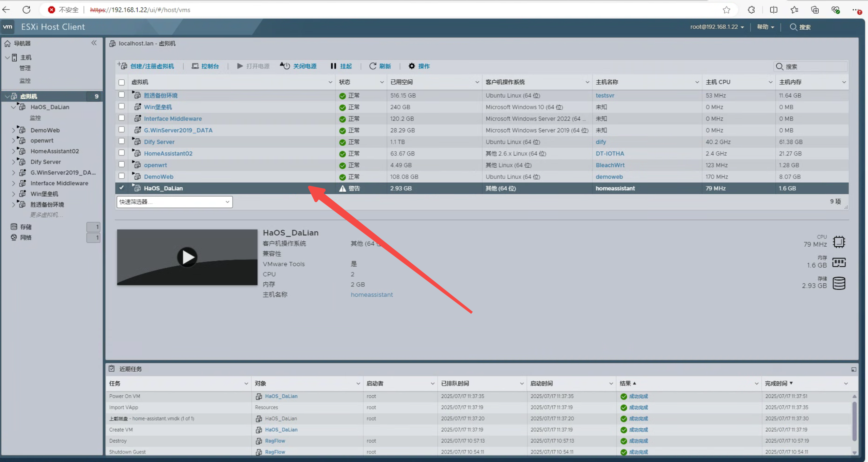
Task: Click the suspend pause icon
Action: coord(333,66)
